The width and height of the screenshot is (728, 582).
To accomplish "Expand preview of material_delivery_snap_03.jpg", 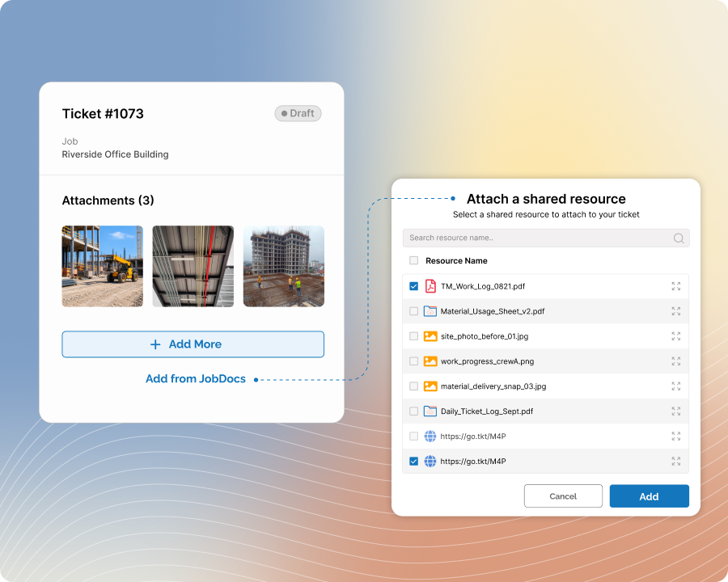I will click(676, 386).
